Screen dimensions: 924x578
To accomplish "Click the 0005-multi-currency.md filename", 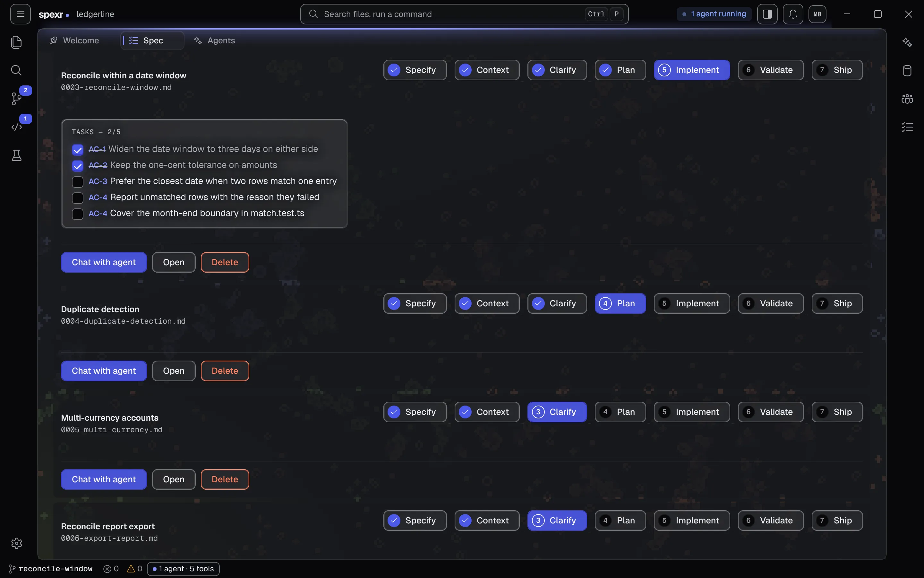I will (112, 430).
